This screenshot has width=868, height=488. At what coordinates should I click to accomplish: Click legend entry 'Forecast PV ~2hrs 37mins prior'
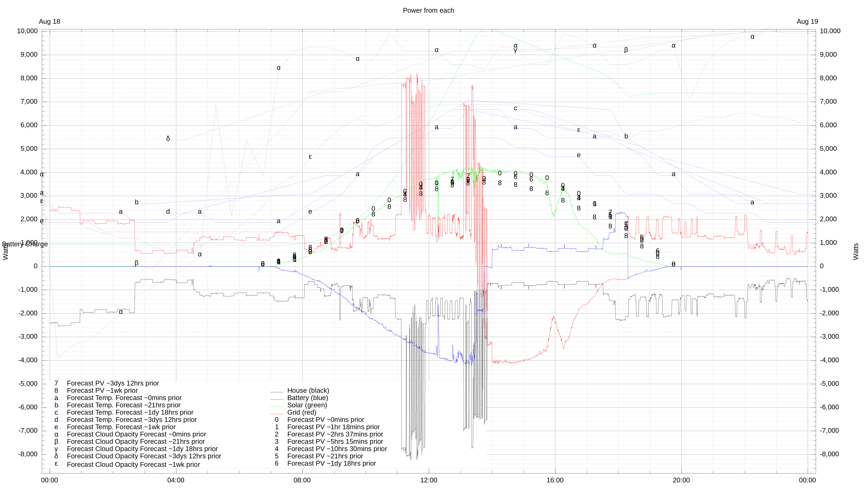335,434
